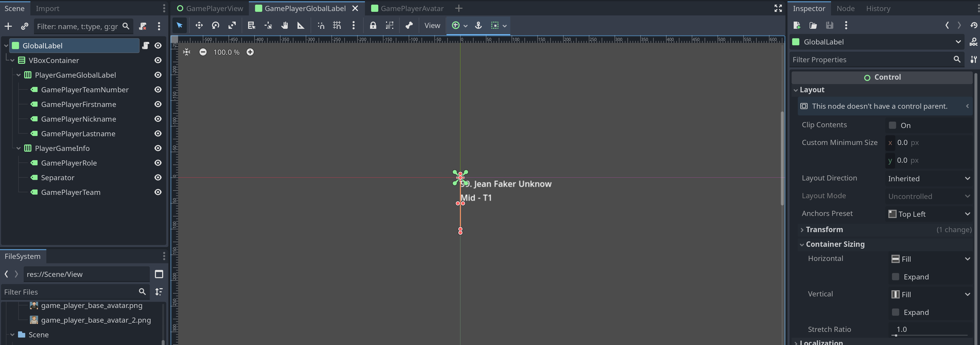
Task: Open object history in Inspector
Action: tap(974, 25)
